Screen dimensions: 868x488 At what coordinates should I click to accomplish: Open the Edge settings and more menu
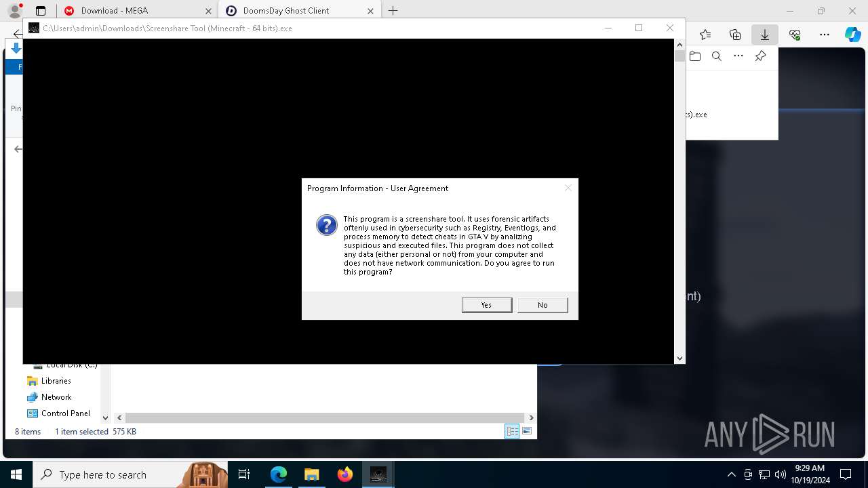pos(825,35)
